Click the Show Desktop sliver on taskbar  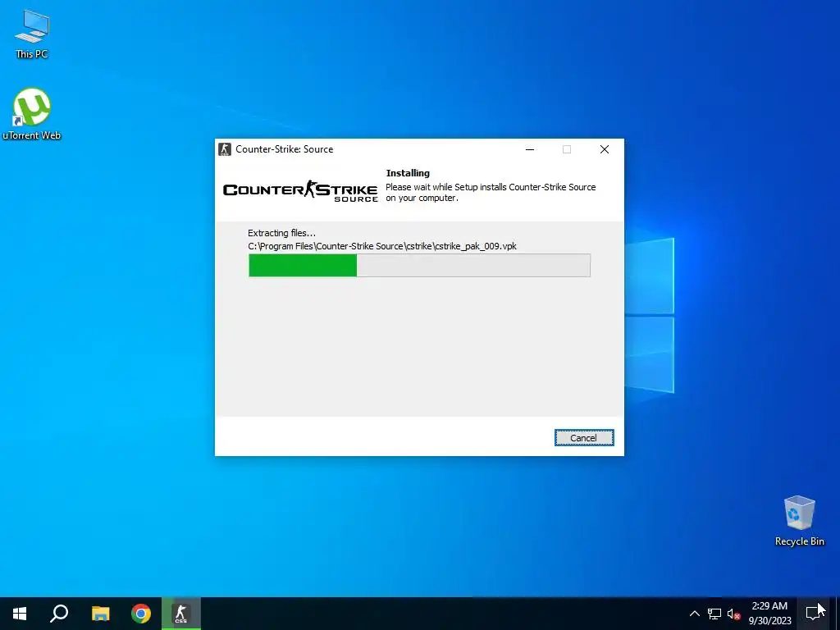pyautogui.click(x=838, y=614)
